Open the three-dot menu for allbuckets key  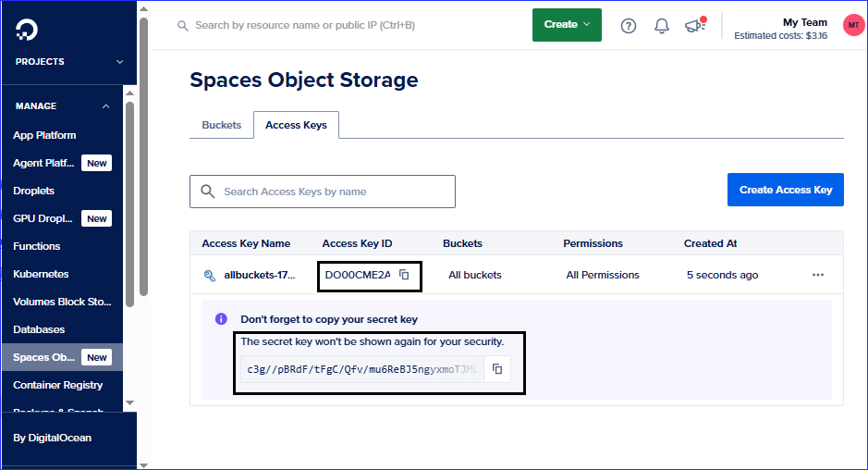pyautogui.click(x=818, y=275)
